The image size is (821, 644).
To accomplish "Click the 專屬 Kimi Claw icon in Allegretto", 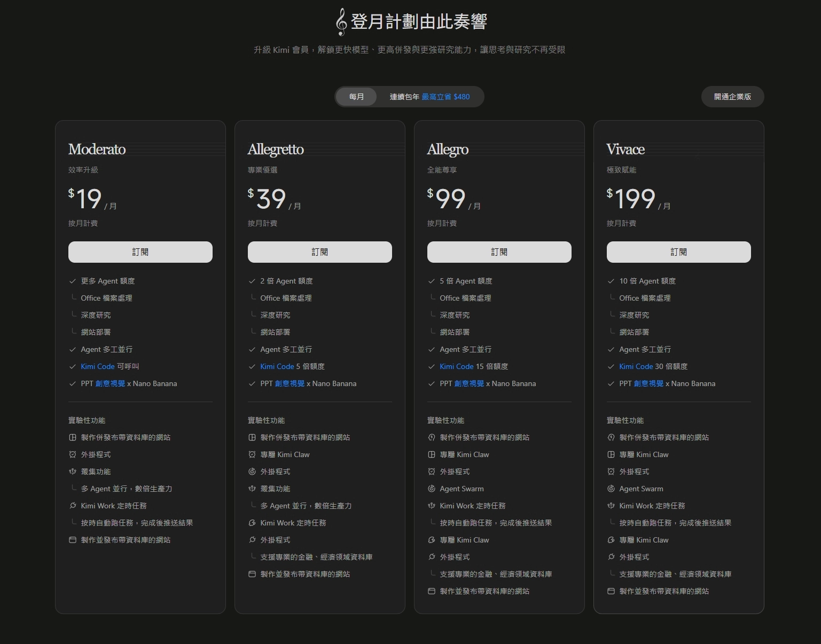I will (252, 454).
